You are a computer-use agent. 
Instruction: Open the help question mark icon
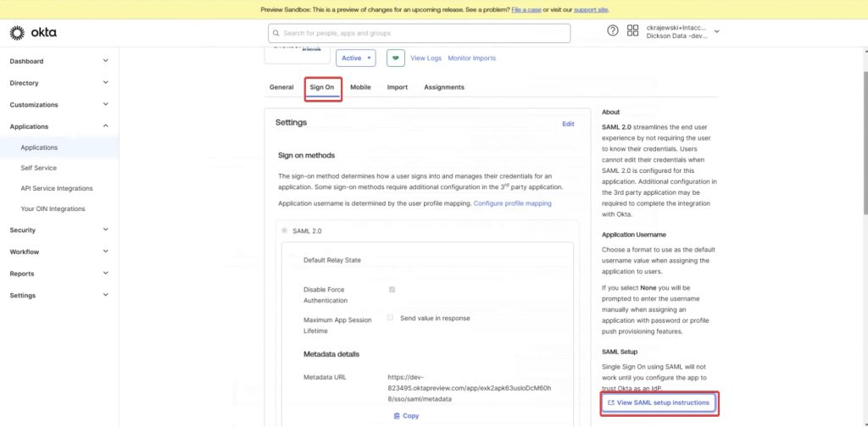tap(613, 31)
